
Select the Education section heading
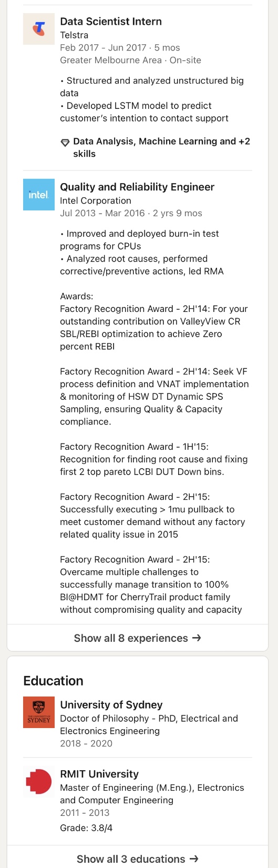point(53,681)
